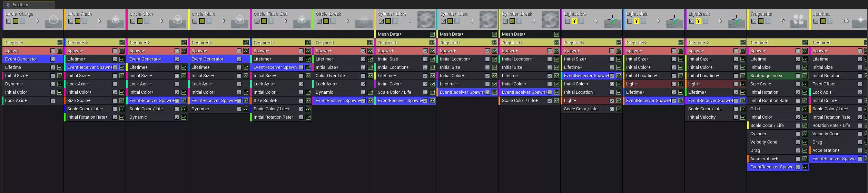Toggle the Sparkles Drag module checkbox
The width and height of the screenshot is (868, 193).
[860, 142]
